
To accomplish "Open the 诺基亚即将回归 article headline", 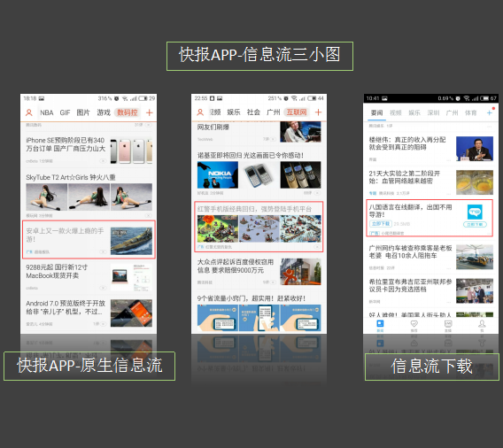I will pyautogui.click(x=251, y=155).
